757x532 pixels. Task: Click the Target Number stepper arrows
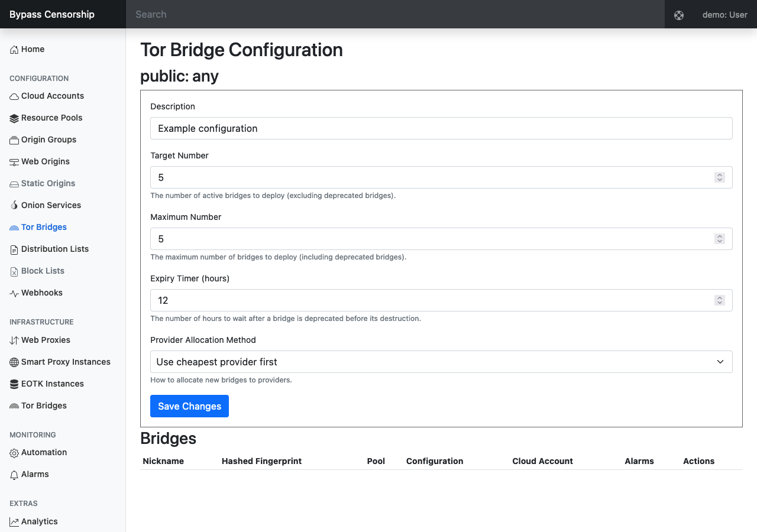click(720, 177)
